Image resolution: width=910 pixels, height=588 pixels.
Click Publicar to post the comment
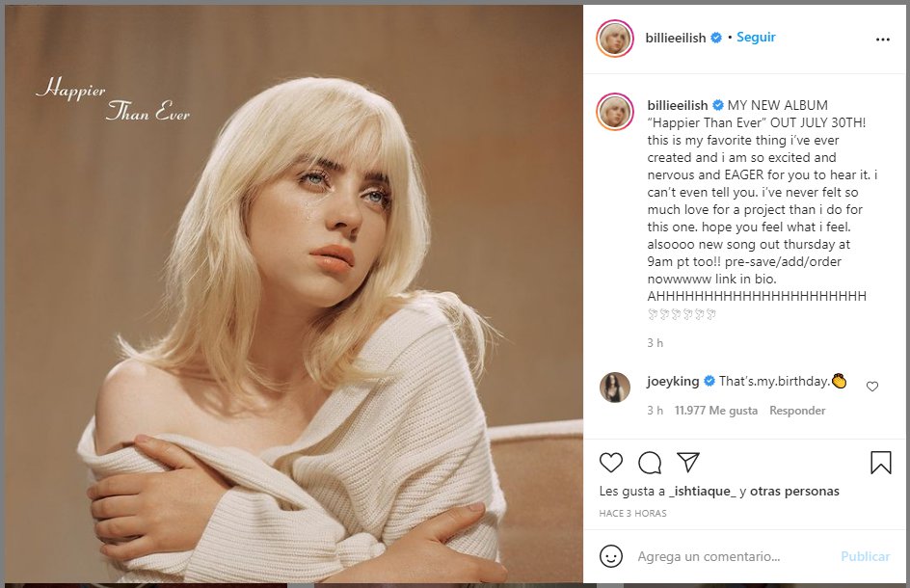865,556
